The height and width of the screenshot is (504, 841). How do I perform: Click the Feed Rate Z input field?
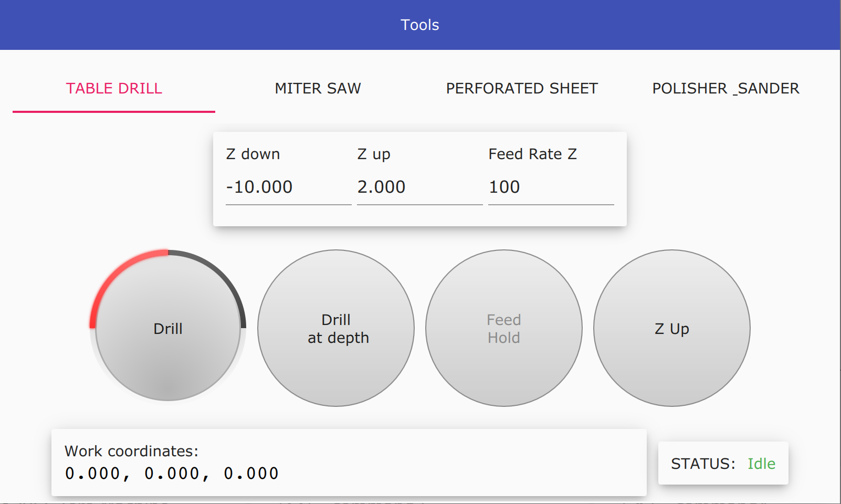[x=551, y=187]
